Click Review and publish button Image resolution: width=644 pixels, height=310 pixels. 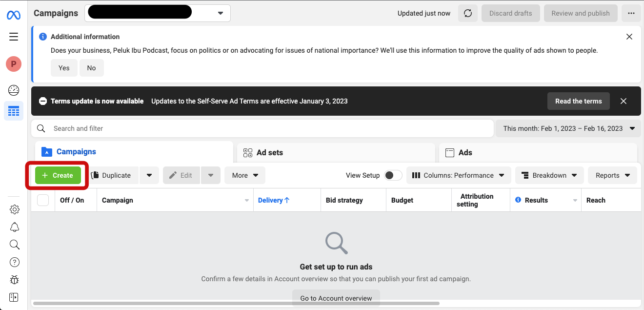581,13
